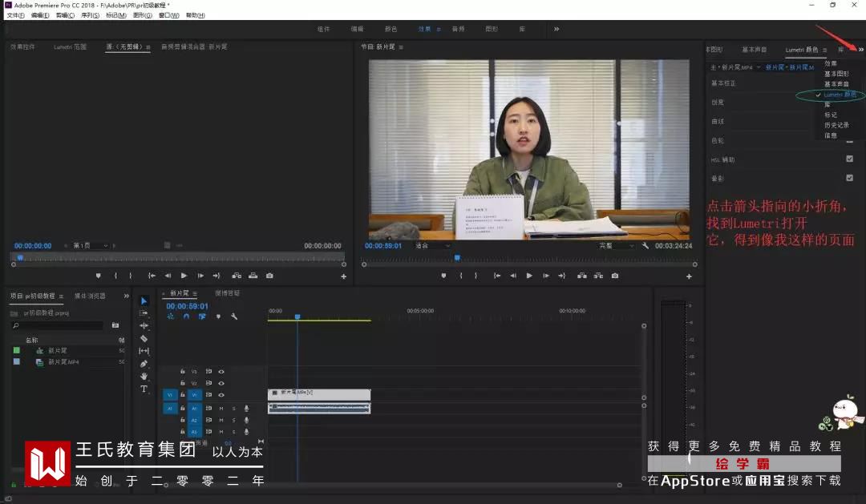Select 历史记录 in the panel dropdown list

(836, 125)
